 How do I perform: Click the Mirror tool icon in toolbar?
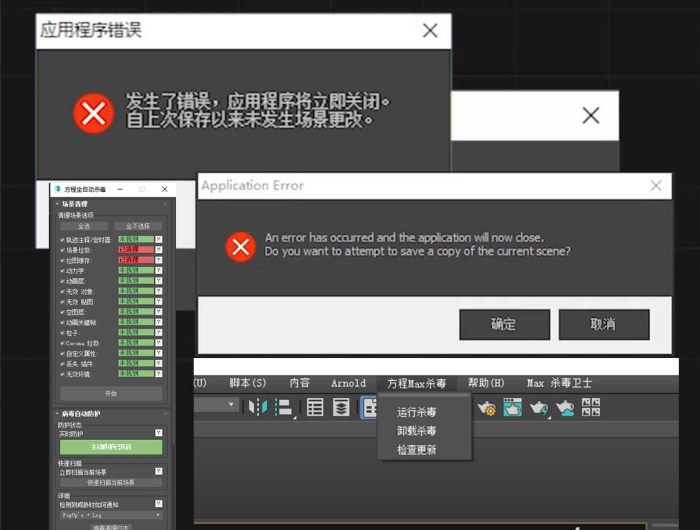pos(258,407)
